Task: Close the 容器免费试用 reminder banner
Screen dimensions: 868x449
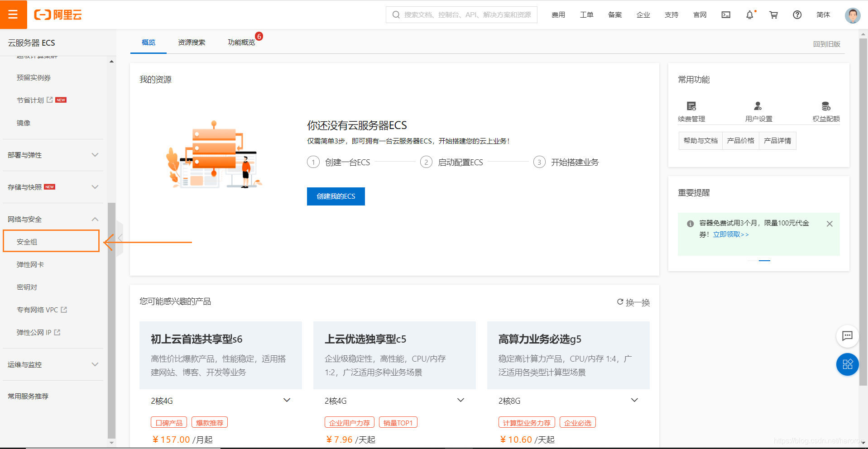Action: point(830,224)
